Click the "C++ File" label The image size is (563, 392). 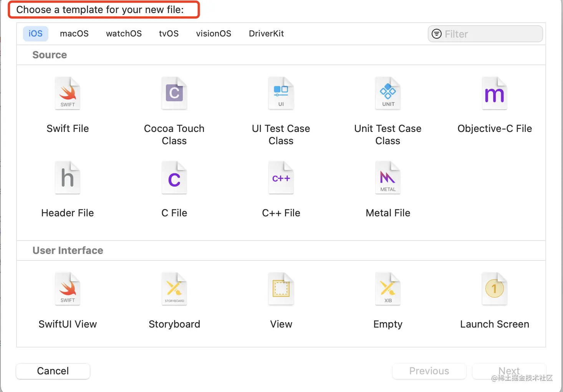281,213
